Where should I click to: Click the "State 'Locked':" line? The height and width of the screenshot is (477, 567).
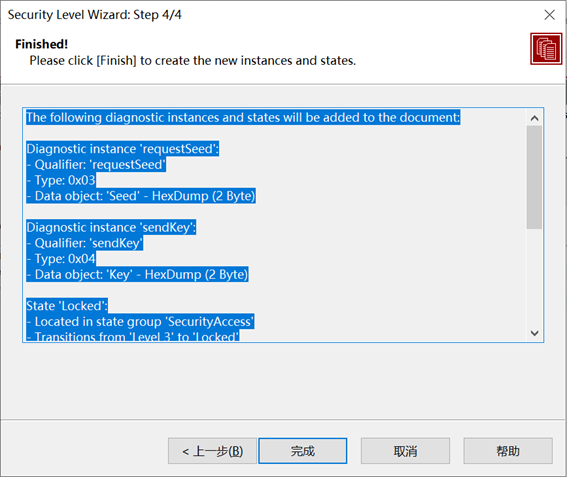pos(67,306)
